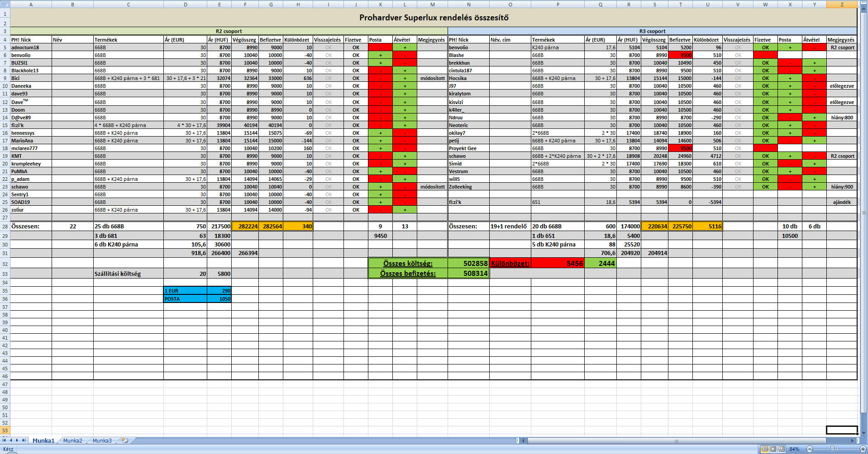Open the Munka1 sheet tab
This screenshot has height=454, width=868.
pos(43,440)
